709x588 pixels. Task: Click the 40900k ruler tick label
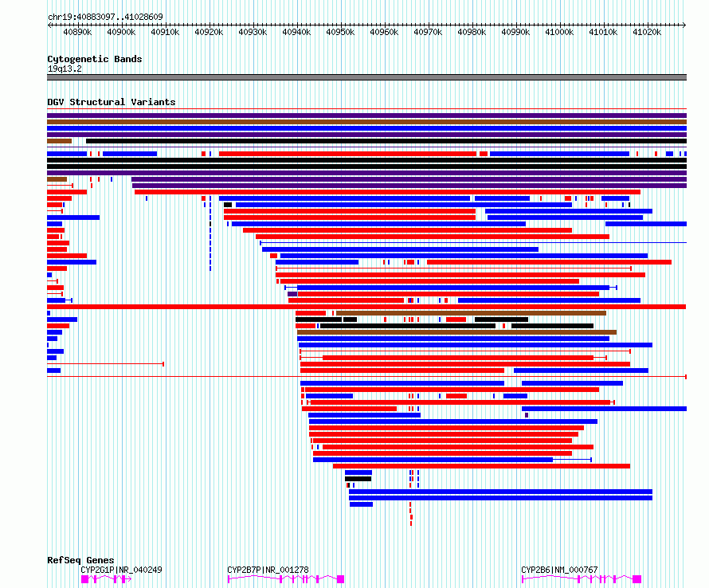tap(121, 32)
